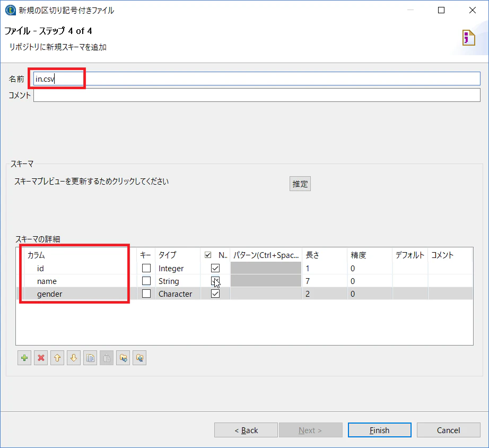489x448 pixels.
Task: Select the gender column name cell
Action: click(x=81, y=294)
